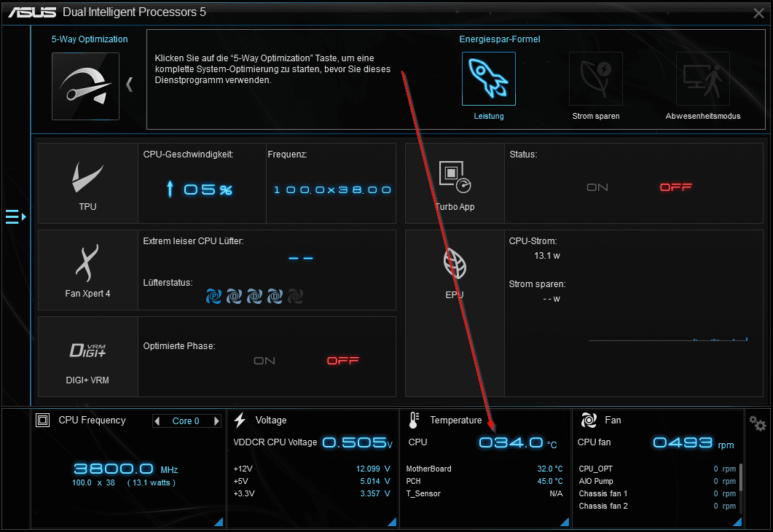Click the second fan status icon
This screenshot has width=773, height=532.
(234, 297)
